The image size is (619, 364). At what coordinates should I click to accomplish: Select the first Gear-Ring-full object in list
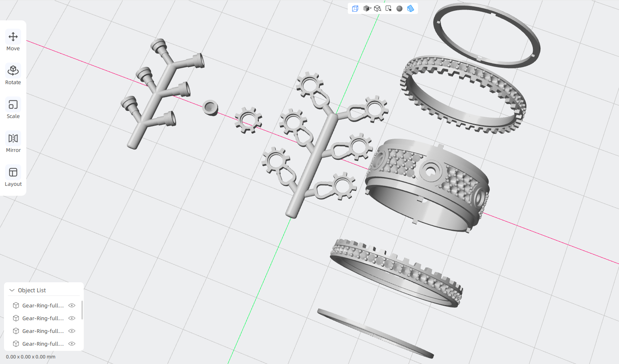coord(43,305)
